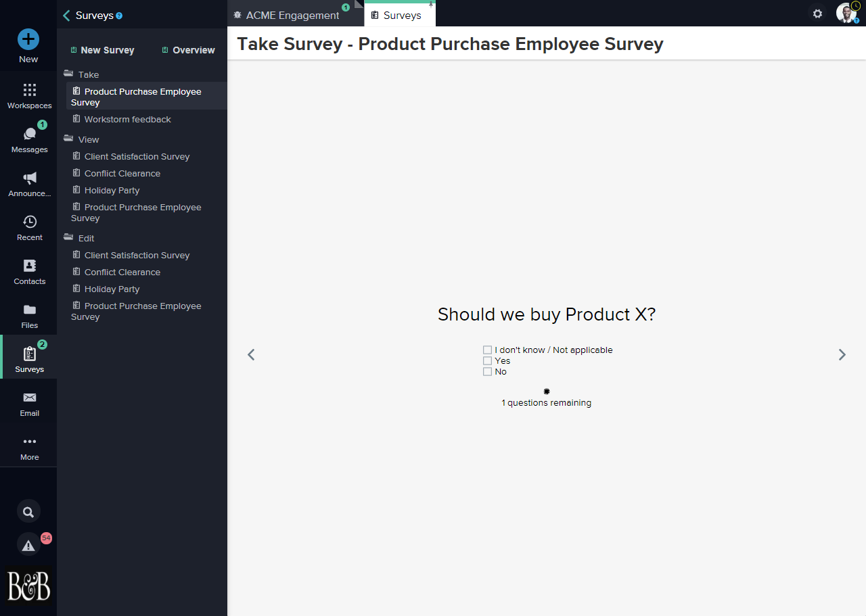Open the Files folder icon
This screenshot has height=616, width=866.
pos(30,310)
